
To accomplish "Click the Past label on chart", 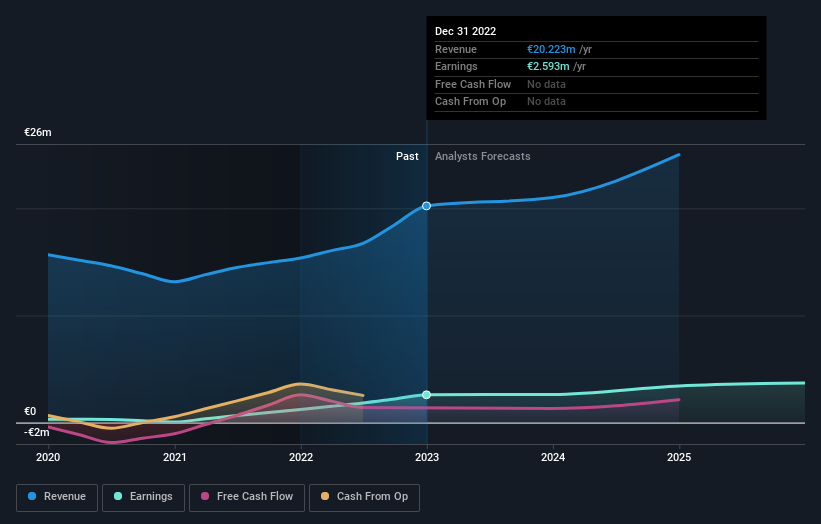I will (407, 157).
